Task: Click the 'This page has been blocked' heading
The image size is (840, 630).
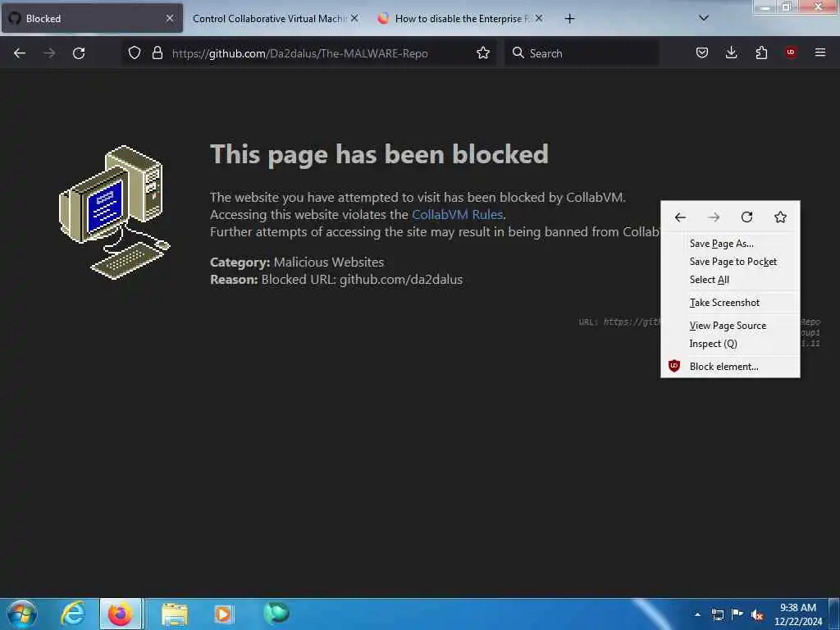Action: pos(379,155)
